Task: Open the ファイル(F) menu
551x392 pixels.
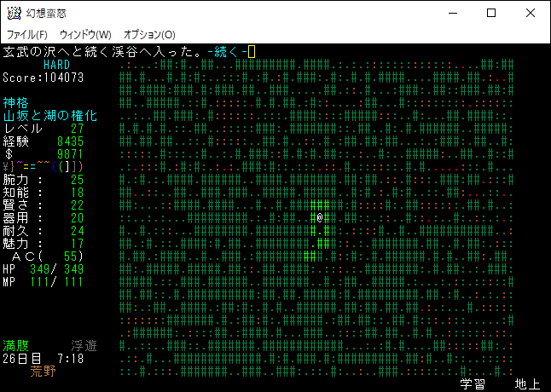Action: [27, 34]
